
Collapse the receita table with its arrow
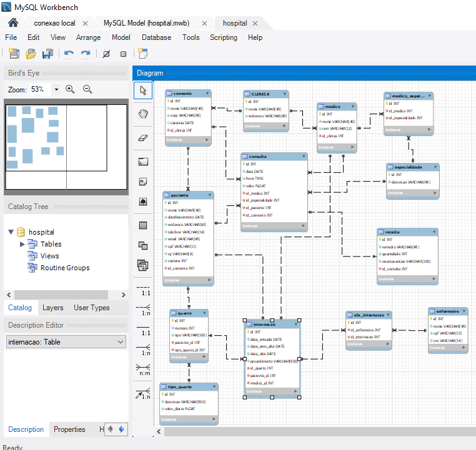coord(434,232)
